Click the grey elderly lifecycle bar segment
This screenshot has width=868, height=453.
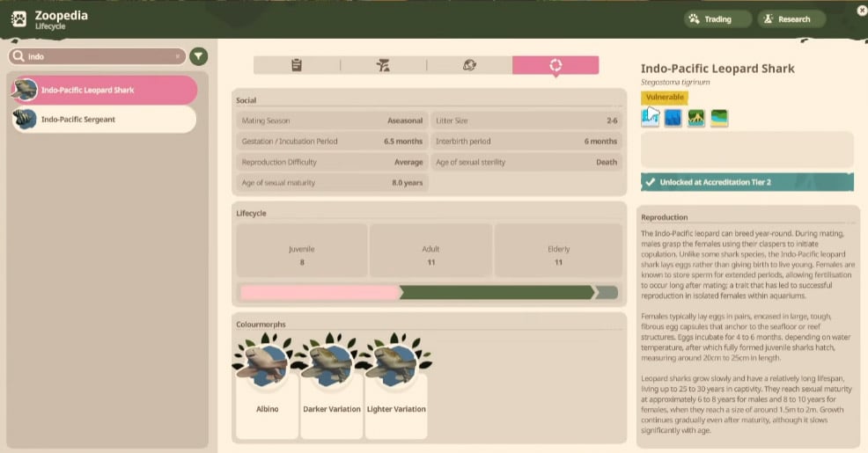[x=607, y=292]
